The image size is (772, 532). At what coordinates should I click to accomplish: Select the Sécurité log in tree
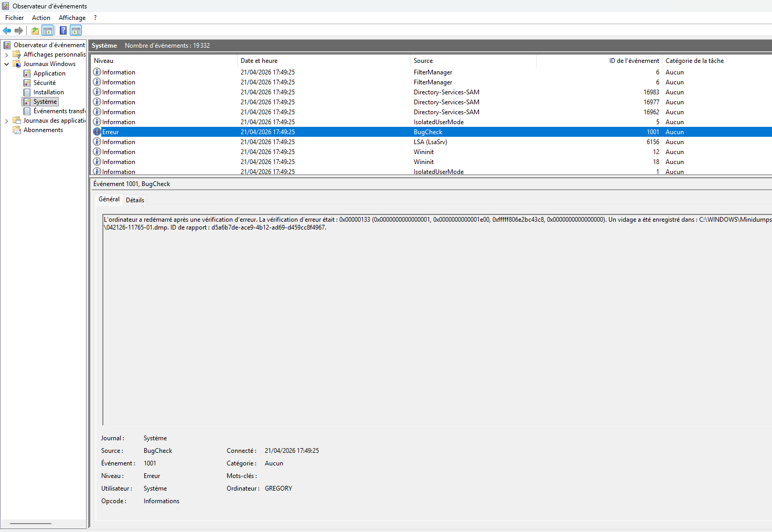coord(44,83)
